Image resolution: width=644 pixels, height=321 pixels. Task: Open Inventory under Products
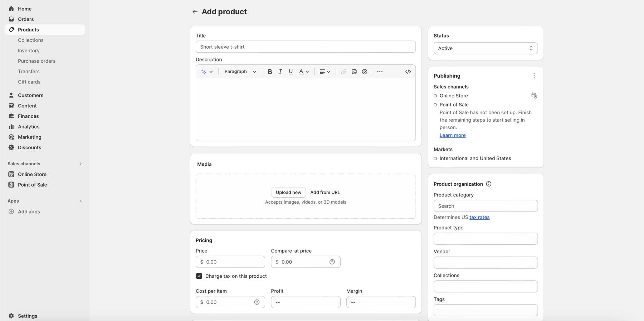[x=29, y=50]
